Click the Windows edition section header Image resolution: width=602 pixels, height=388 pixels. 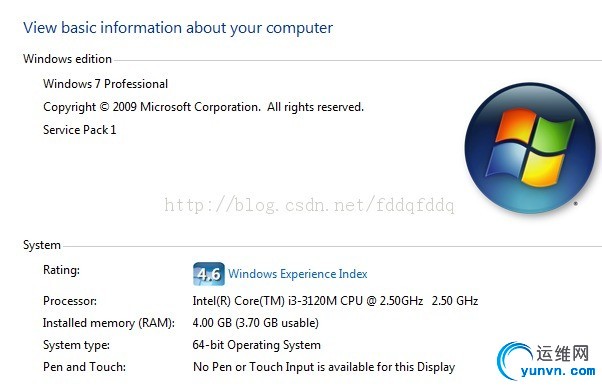coord(67,59)
